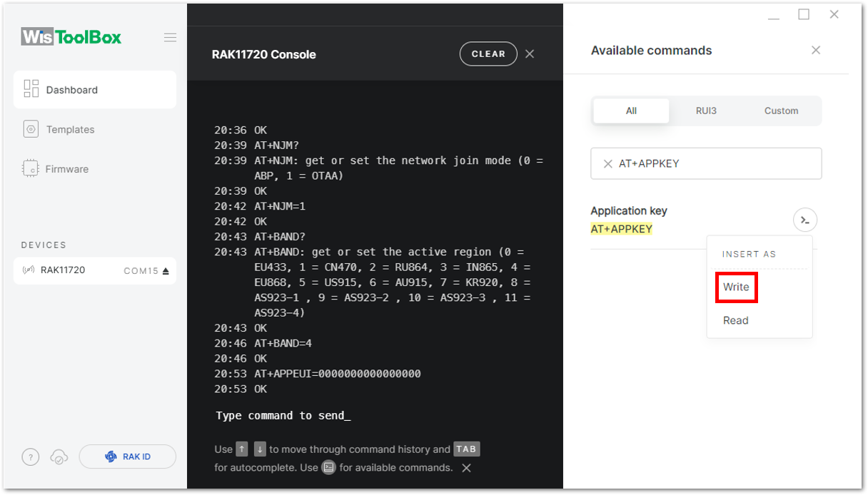
Task: Clear the AT+APPKEY search field
Action: (608, 164)
